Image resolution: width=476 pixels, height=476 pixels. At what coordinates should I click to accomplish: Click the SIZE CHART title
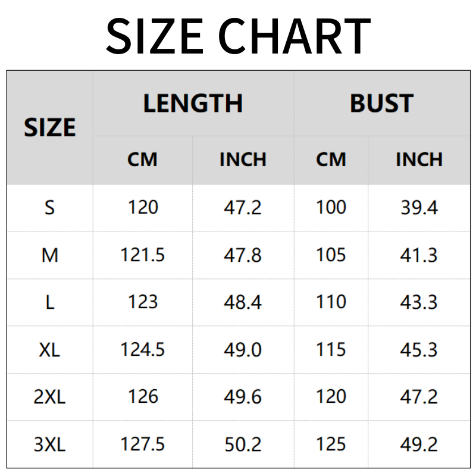coord(238,36)
